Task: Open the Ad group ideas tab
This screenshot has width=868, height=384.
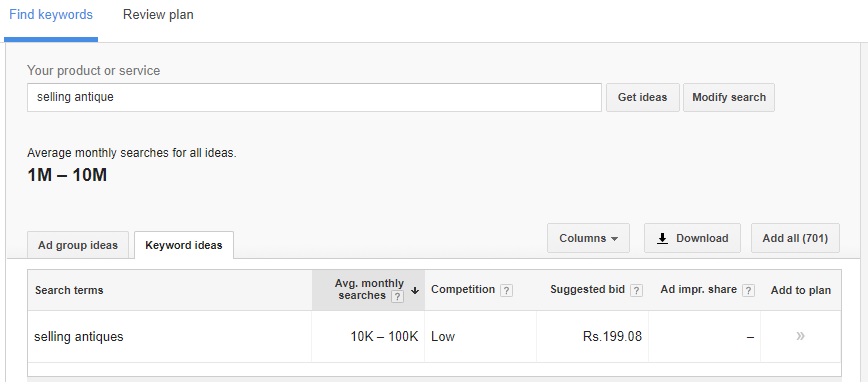Action: coord(78,245)
